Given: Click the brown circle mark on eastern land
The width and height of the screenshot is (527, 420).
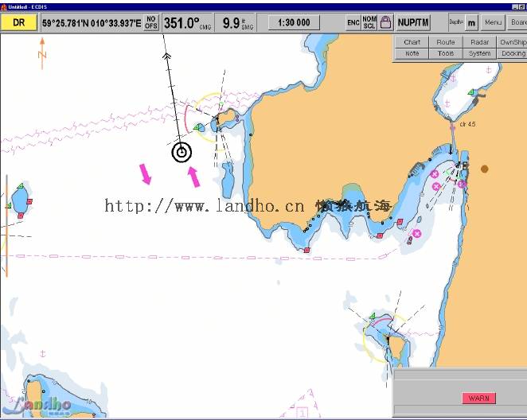Looking at the screenshot, I should 484,169.
